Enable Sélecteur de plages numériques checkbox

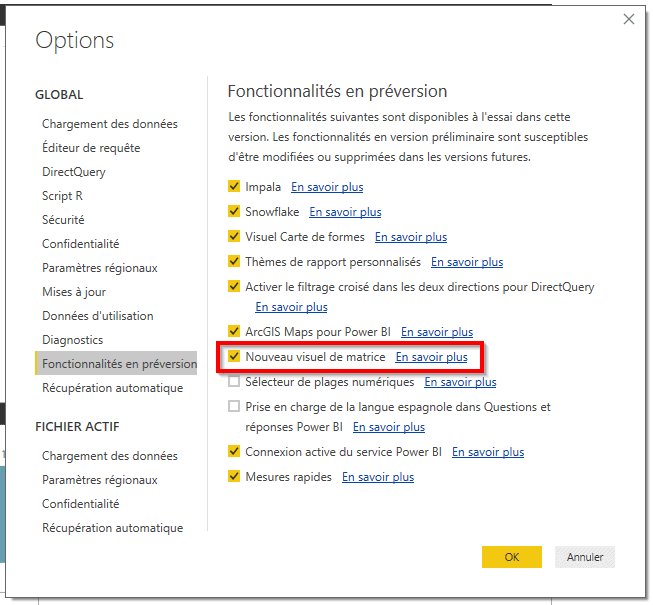coord(234,382)
